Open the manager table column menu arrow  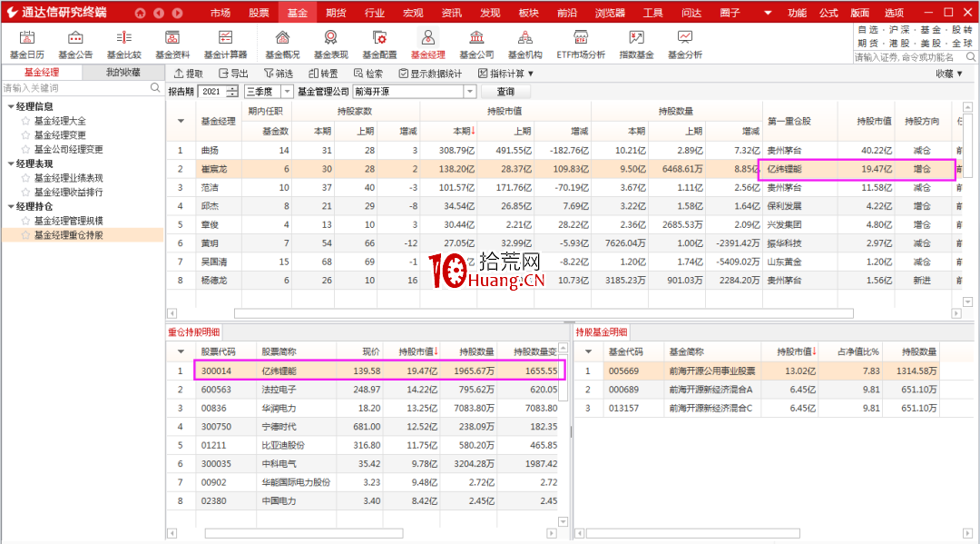(181, 122)
